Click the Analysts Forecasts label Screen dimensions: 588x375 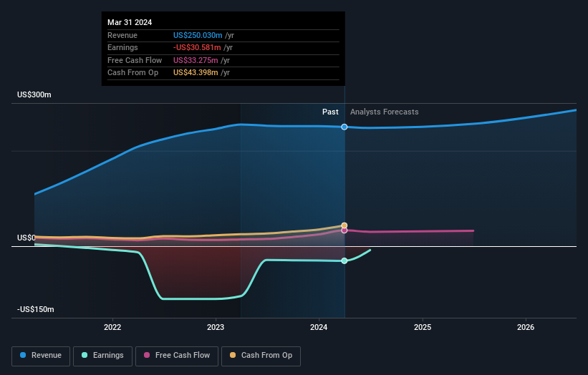385,112
